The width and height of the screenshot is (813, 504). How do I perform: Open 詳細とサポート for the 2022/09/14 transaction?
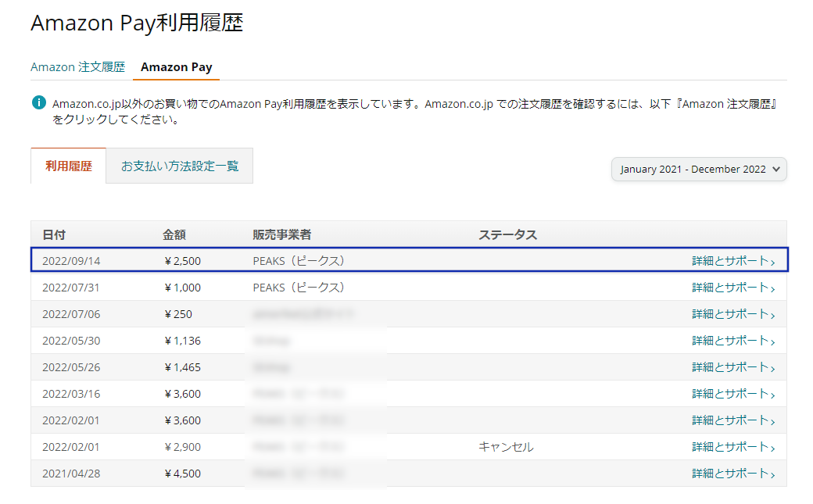(733, 261)
